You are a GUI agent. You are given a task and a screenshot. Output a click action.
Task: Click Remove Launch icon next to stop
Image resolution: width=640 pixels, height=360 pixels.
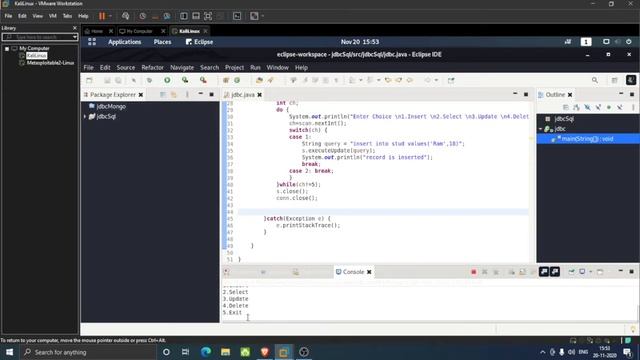pyautogui.click(x=484, y=272)
